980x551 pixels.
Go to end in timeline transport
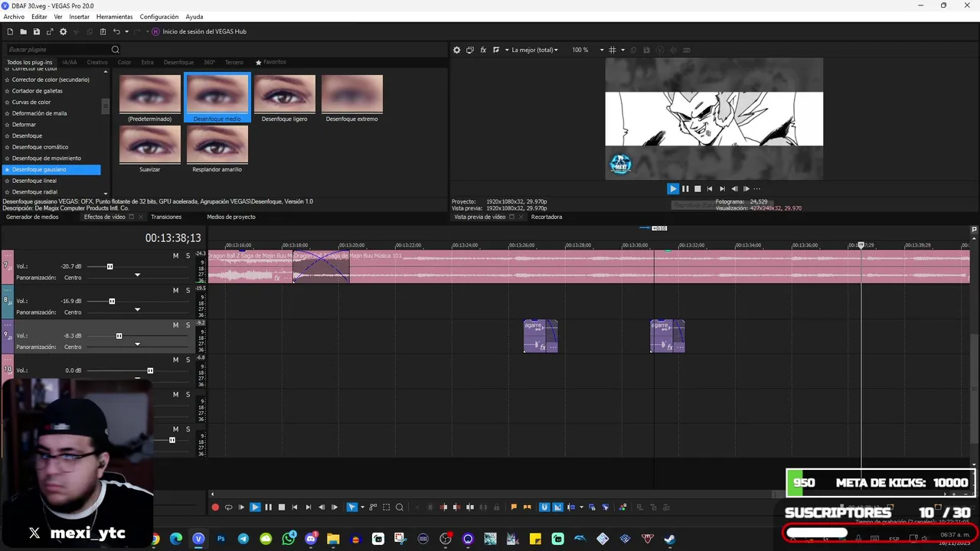coord(308,507)
